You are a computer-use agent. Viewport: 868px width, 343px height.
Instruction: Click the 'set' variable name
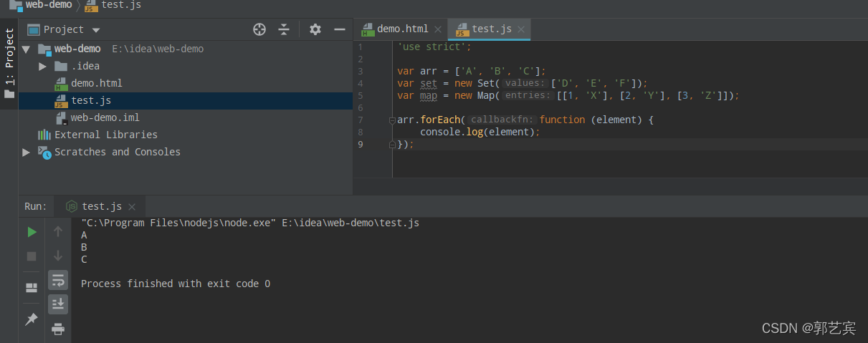[429, 83]
